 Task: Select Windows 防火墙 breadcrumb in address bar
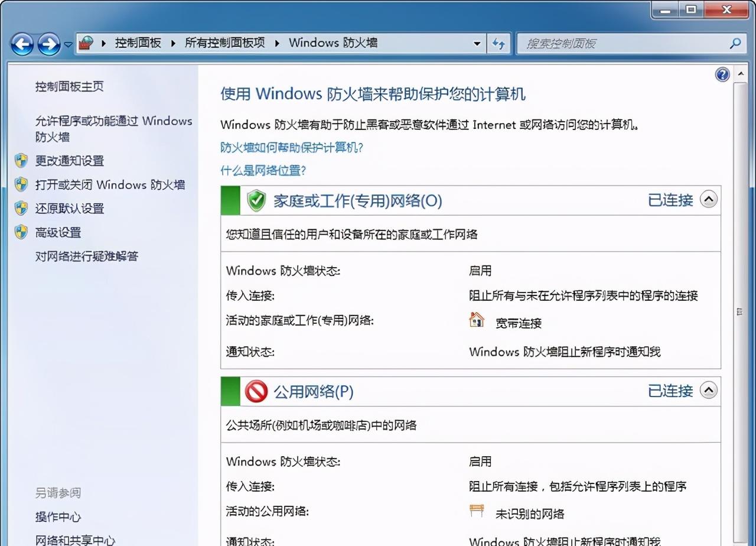tap(333, 43)
